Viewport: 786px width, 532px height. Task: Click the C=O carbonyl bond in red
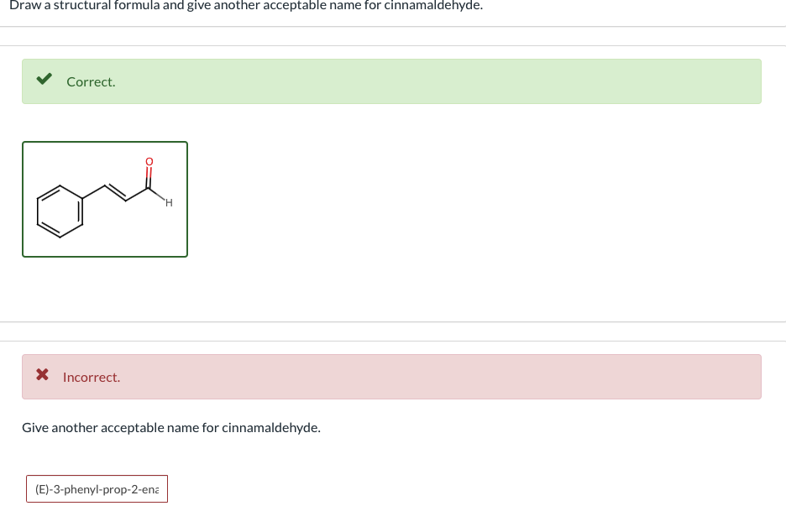pos(149,174)
